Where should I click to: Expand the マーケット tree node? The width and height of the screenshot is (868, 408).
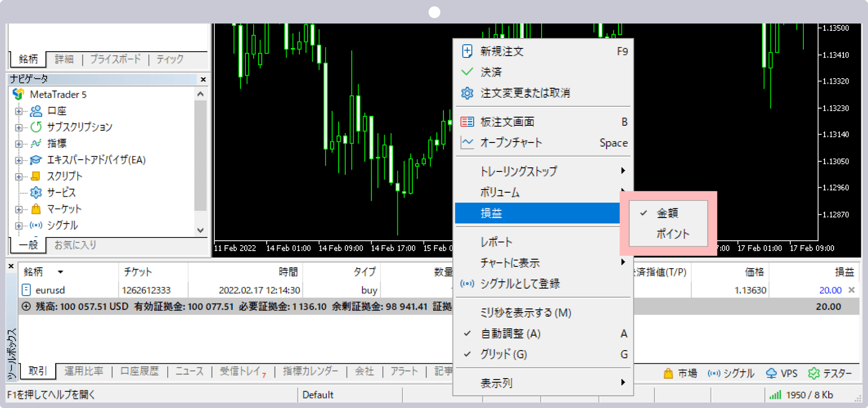pos(19,209)
